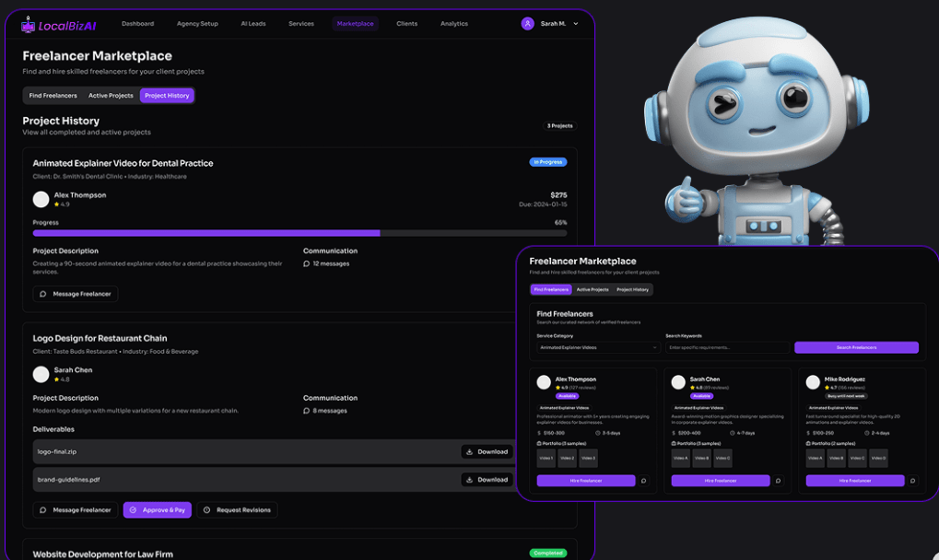The width and height of the screenshot is (939, 560).
Task: Open chat icon on Sarah Chen's freelancer card
Action: 779,481
